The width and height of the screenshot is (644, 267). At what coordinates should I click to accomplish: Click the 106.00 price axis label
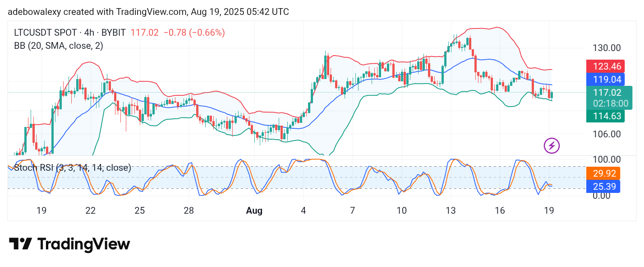606,134
